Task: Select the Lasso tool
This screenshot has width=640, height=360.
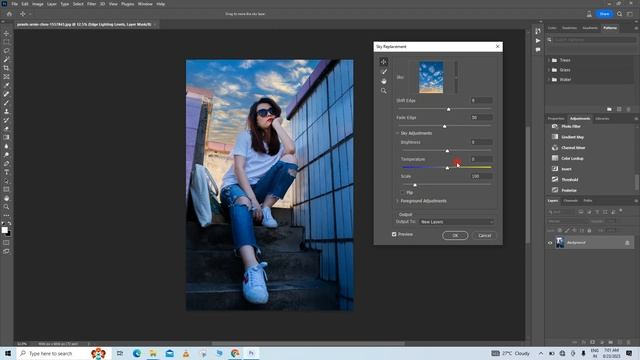Action: click(x=6, y=51)
